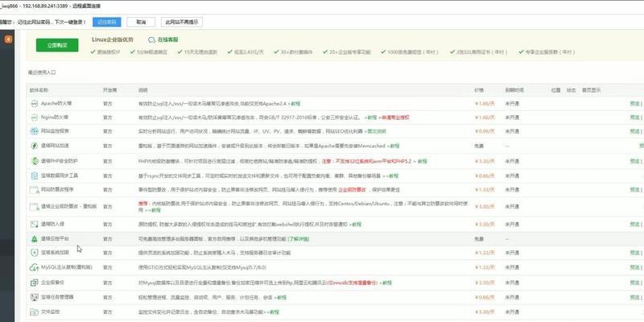This screenshot has width=644, height=322.
Task: Click the 企业级备份 plugin icon
Action: 35,283
